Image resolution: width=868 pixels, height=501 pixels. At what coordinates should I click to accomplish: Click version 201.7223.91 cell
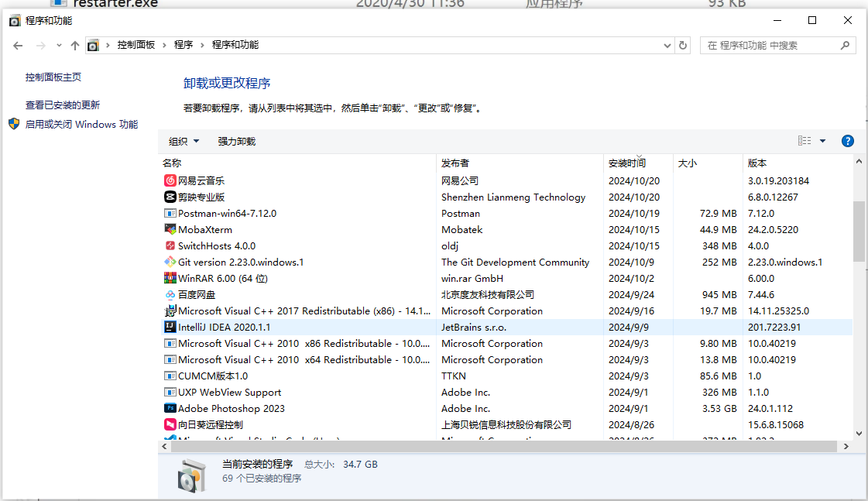[x=774, y=328]
